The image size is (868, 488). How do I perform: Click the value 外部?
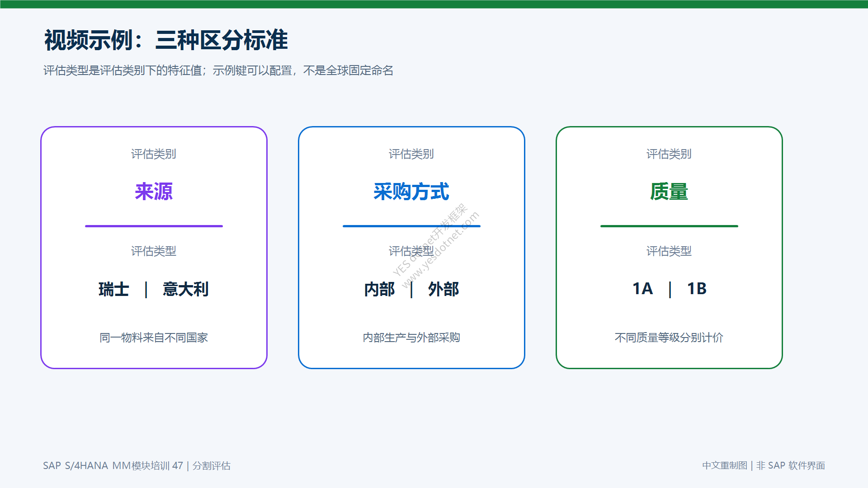click(x=443, y=289)
